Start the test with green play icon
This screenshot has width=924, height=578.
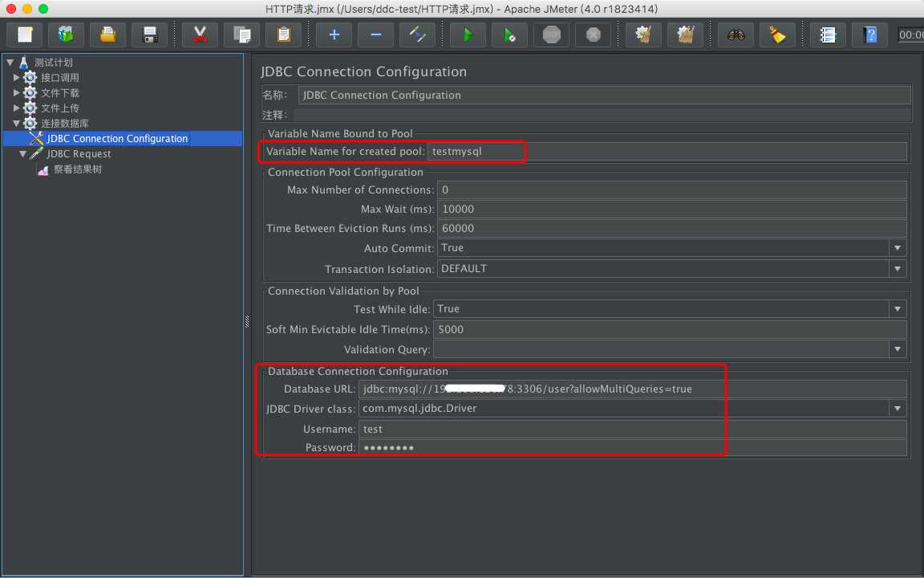coord(468,35)
